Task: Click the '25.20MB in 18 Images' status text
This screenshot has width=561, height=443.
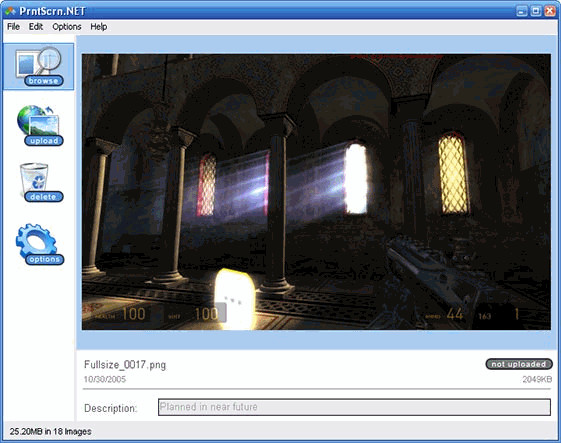Action: [50, 432]
